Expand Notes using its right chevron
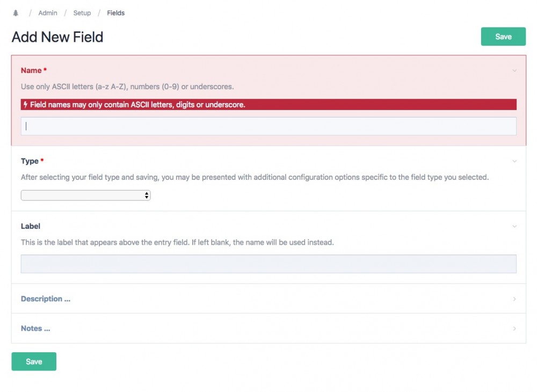The image size is (537, 392). 514,329
